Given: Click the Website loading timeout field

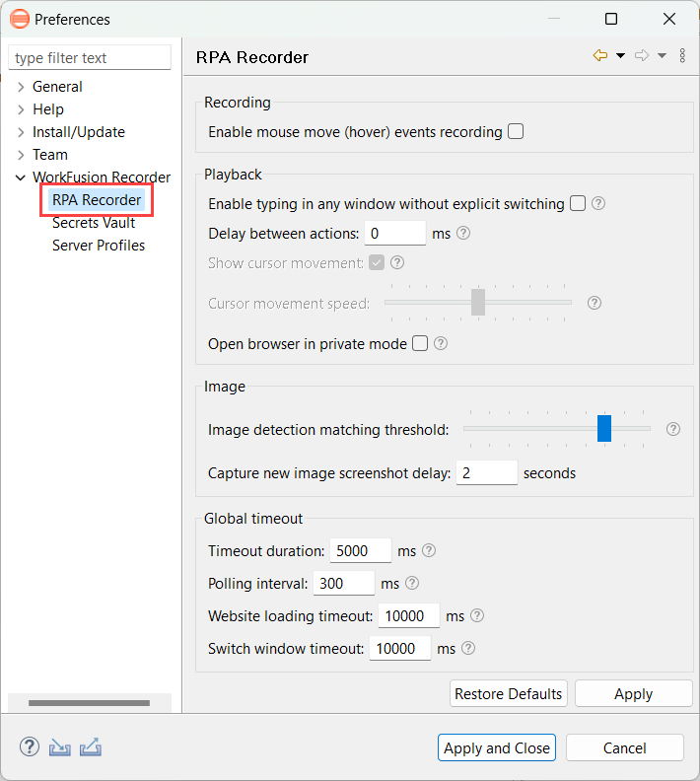Looking at the screenshot, I should pyautogui.click(x=409, y=615).
